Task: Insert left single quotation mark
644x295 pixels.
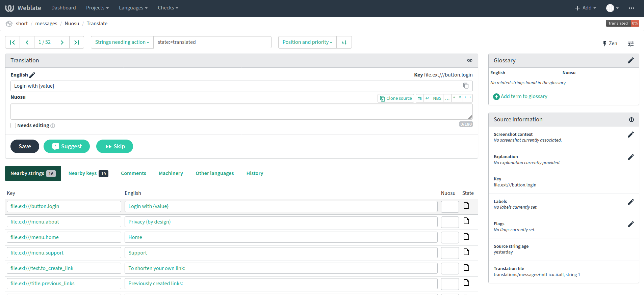Action: [x=465, y=98]
